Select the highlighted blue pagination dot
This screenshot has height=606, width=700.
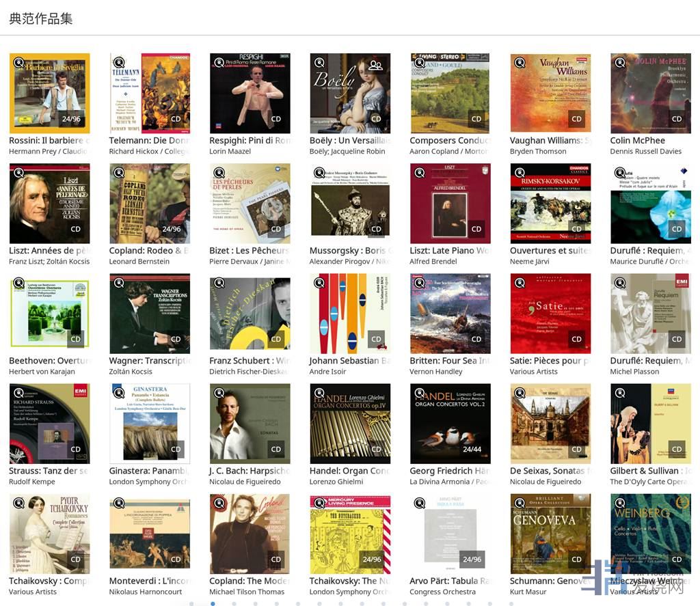click(x=213, y=604)
